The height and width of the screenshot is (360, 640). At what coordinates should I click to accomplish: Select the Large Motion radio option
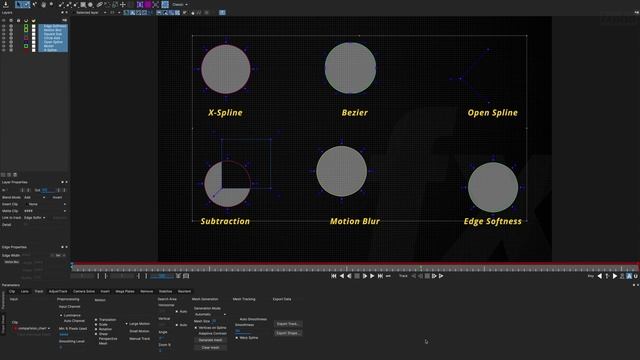click(127, 324)
